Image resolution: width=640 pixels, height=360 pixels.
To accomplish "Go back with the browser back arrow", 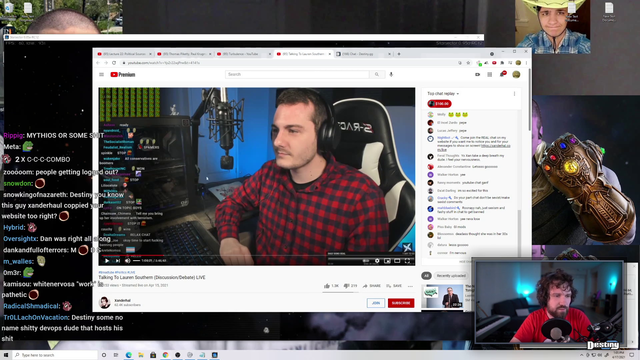I will click(x=98, y=63).
